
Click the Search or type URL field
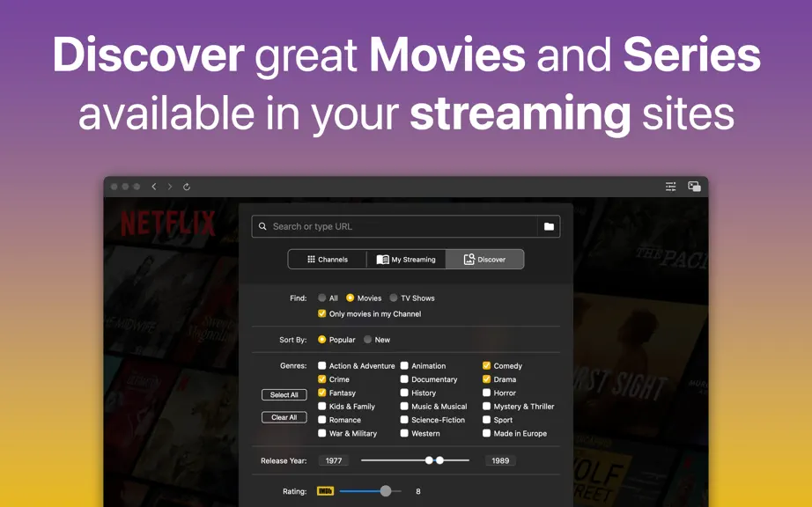pyautogui.click(x=395, y=226)
